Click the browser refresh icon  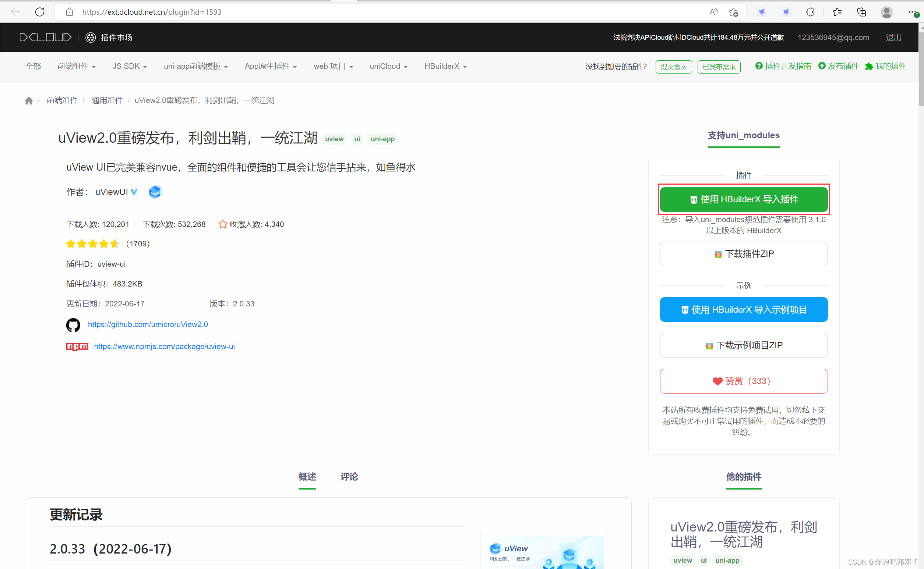[39, 12]
